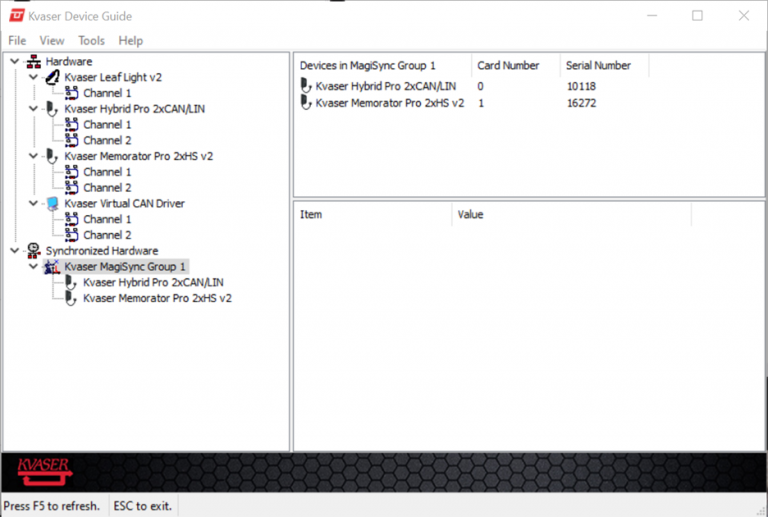
Task: Click Hybrid Pro icon in the device list
Action: coord(306,86)
